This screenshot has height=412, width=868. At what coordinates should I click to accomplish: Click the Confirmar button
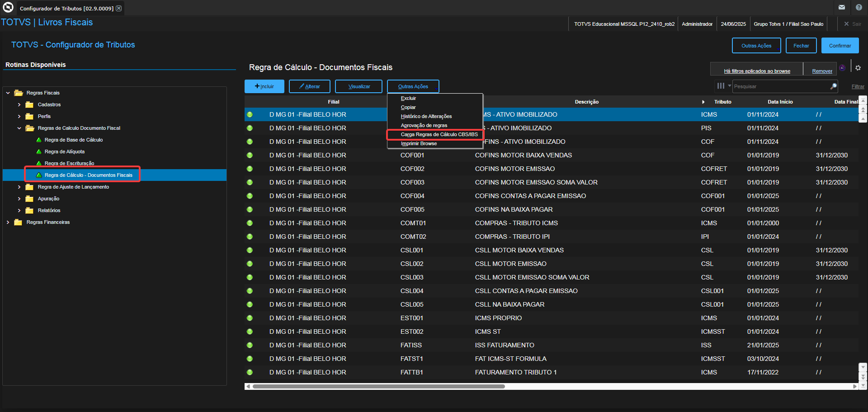click(840, 46)
